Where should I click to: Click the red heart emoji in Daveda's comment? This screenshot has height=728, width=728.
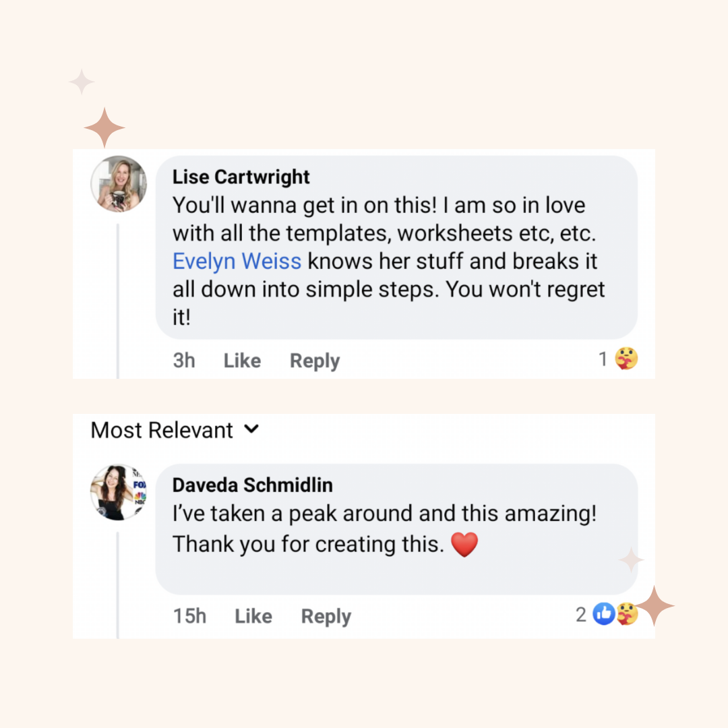click(464, 545)
